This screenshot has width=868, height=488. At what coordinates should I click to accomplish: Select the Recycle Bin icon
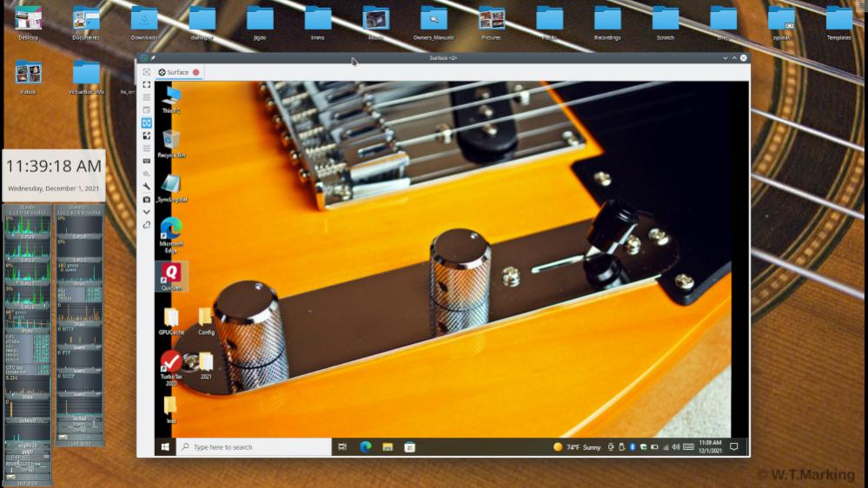pos(171,142)
